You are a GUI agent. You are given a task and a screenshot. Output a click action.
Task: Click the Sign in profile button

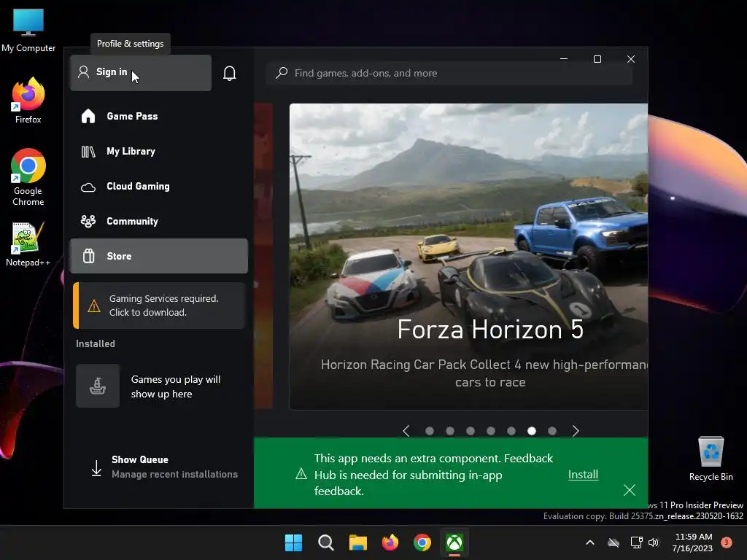coord(141,72)
